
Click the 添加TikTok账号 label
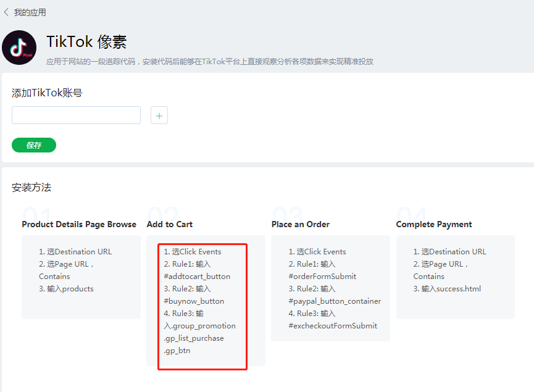coord(47,93)
